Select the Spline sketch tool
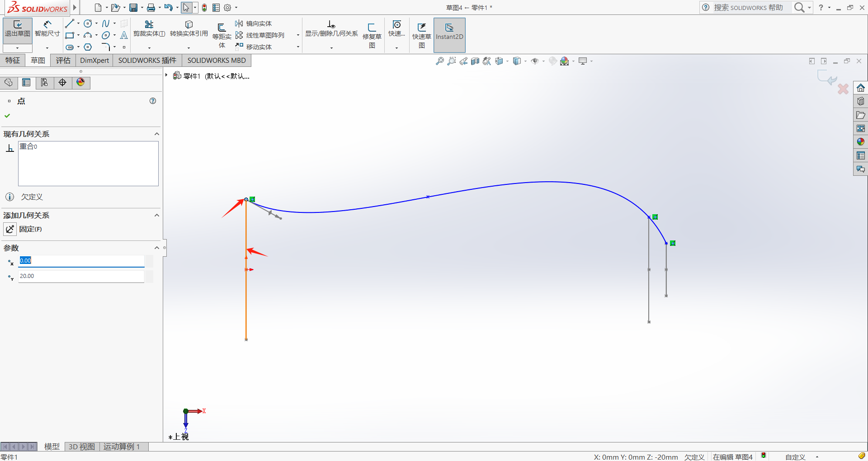 pos(106,24)
